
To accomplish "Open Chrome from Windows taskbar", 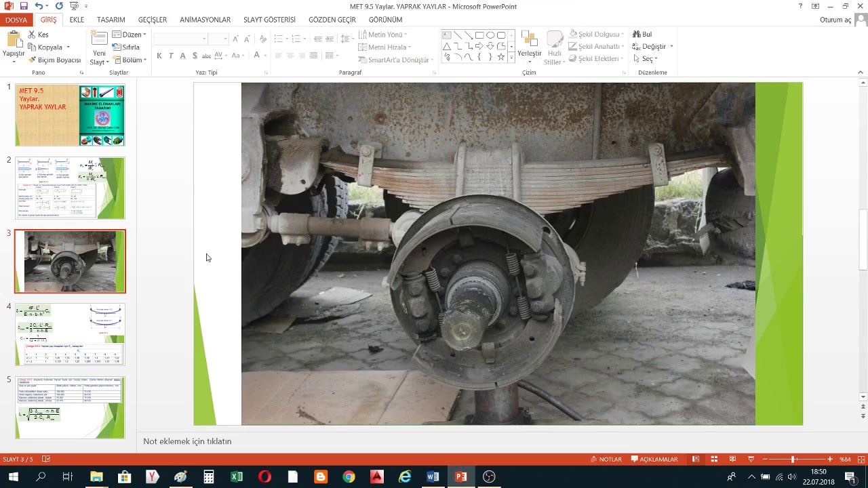I will (349, 476).
